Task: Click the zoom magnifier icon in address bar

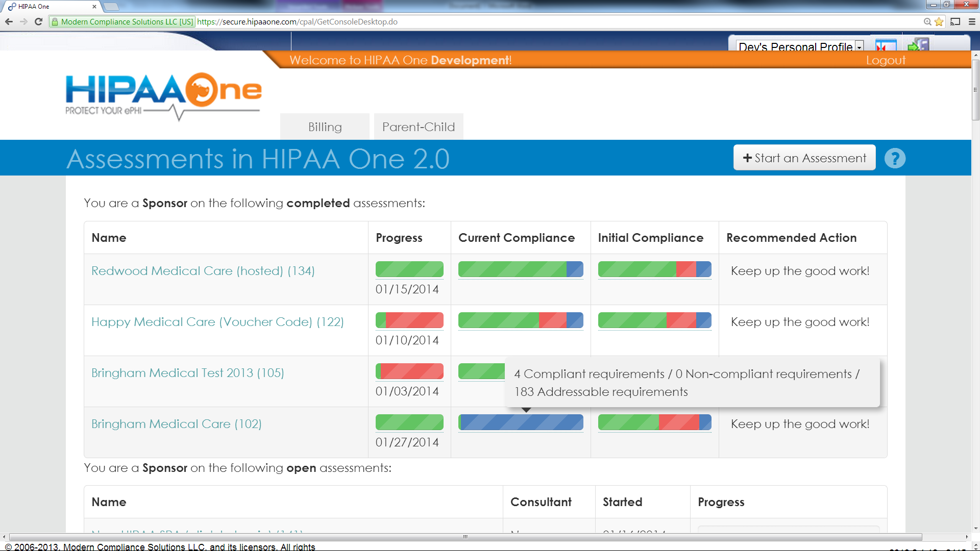Action: pos(927,21)
